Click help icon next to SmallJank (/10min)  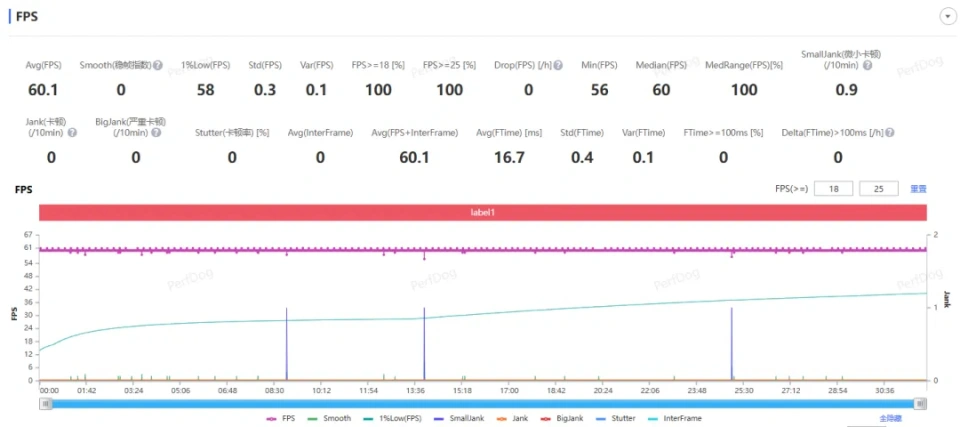click(x=867, y=65)
